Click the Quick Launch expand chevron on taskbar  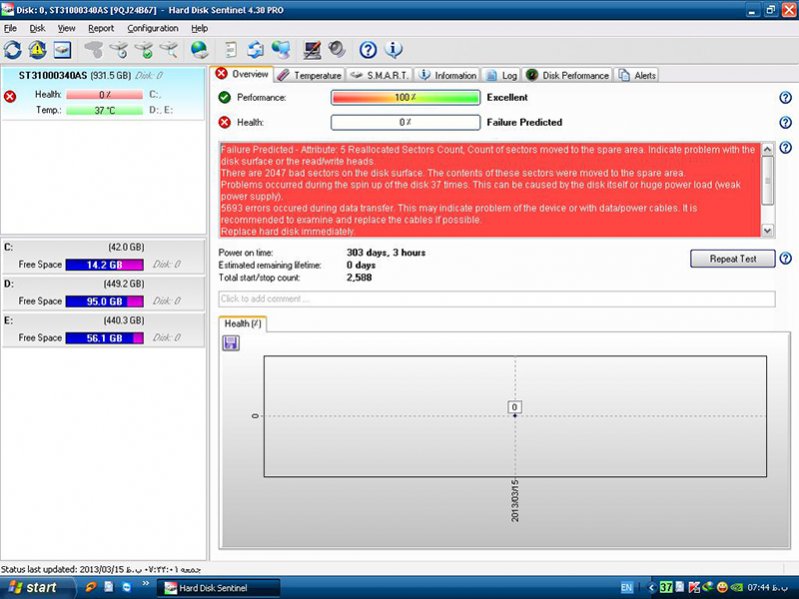(146, 583)
